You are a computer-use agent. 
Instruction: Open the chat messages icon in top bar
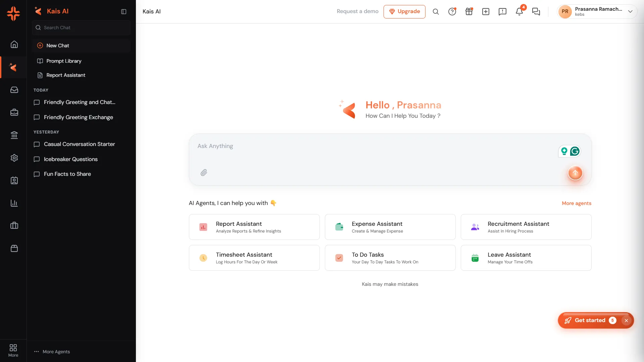coord(536,11)
